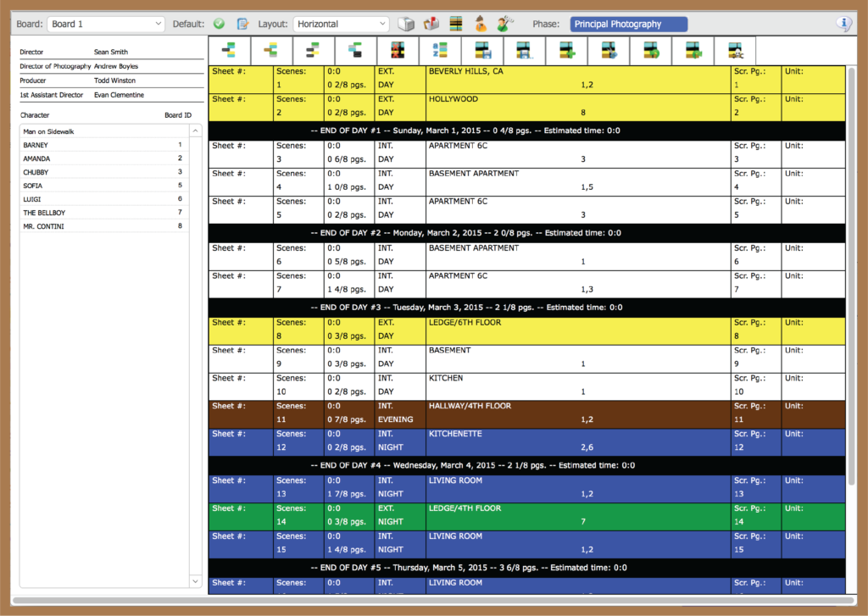
Task: Select the KITCHENETTE blue strip
Action: click(x=527, y=442)
